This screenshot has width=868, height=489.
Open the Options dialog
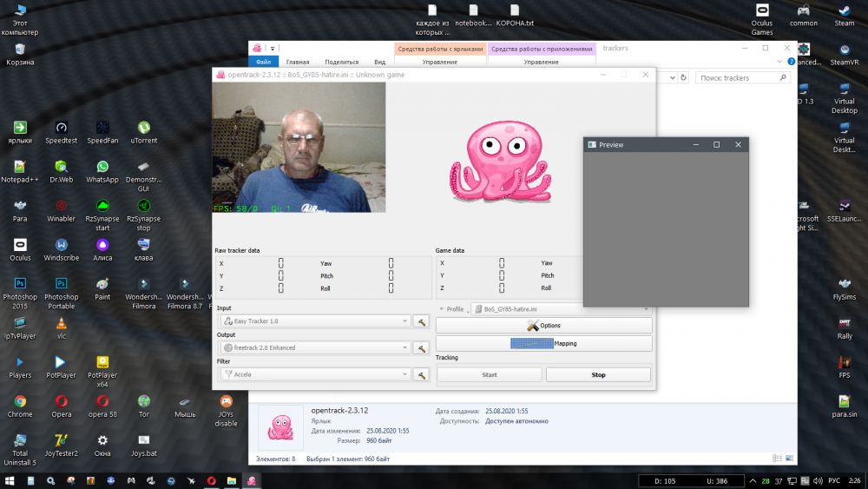tap(543, 326)
